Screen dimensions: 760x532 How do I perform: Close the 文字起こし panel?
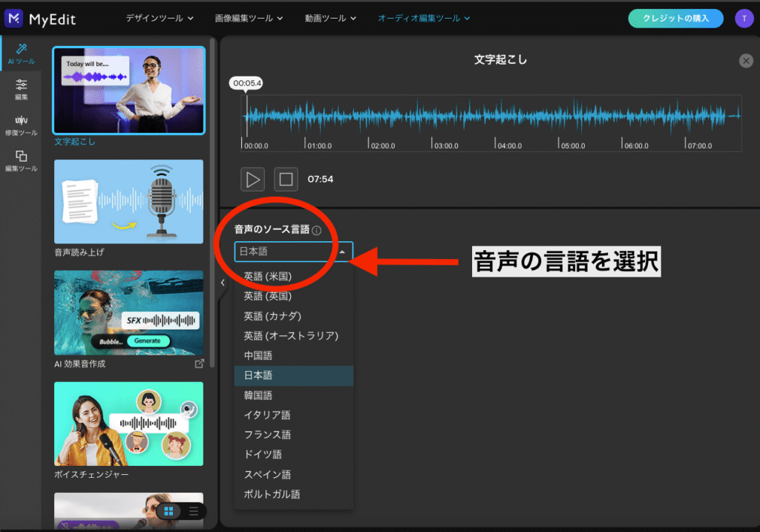pyautogui.click(x=746, y=61)
